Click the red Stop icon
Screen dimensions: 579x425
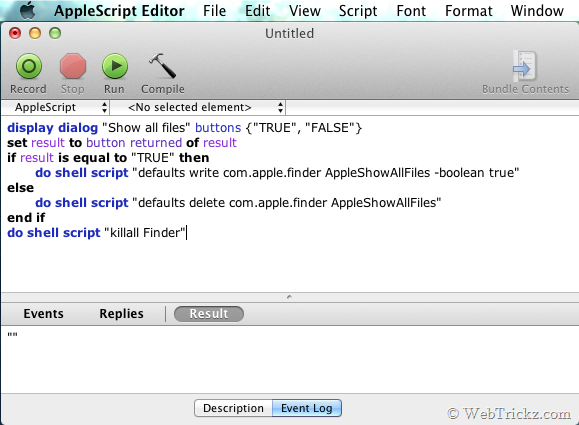click(73, 66)
